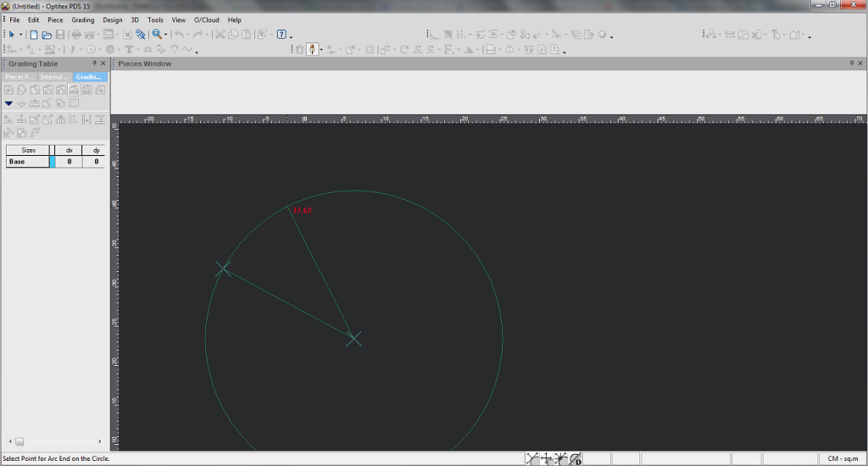Create a new file
The width and height of the screenshot is (868, 466).
click(x=34, y=34)
